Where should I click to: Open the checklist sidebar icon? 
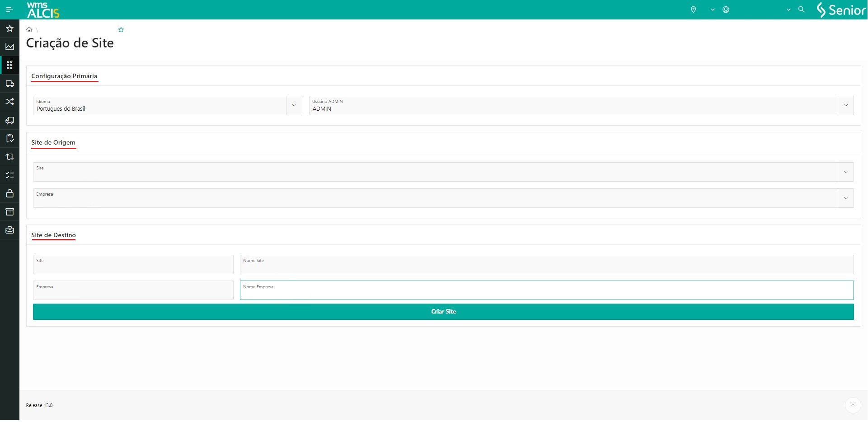click(9, 175)
